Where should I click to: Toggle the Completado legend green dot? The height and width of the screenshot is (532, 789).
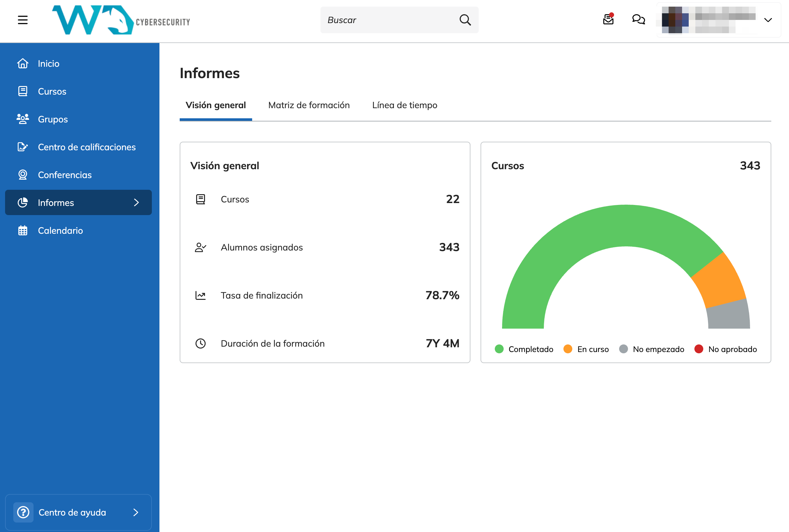tap(499, 349)
